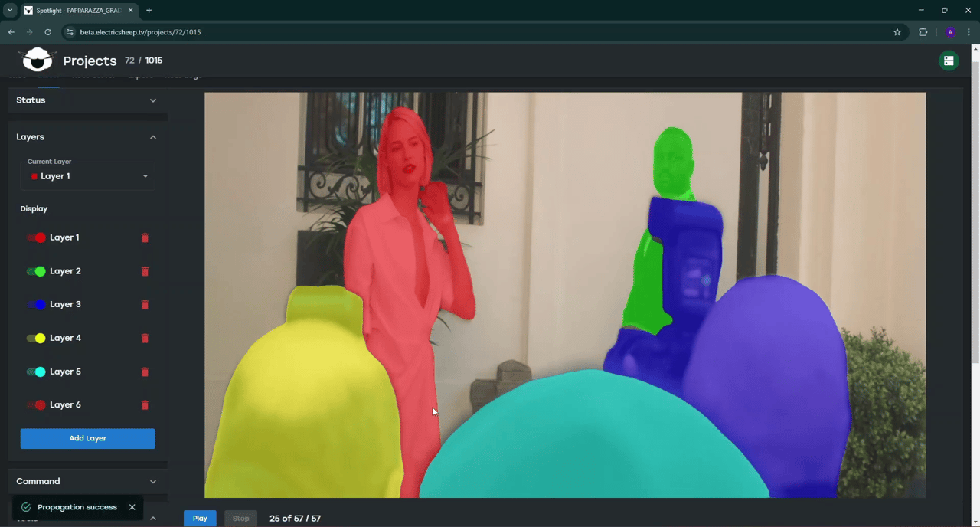Image resolution: width=980 pixels, height=527 pixels.
Task: Click the sheep logo icon
Action: (37, 60)
